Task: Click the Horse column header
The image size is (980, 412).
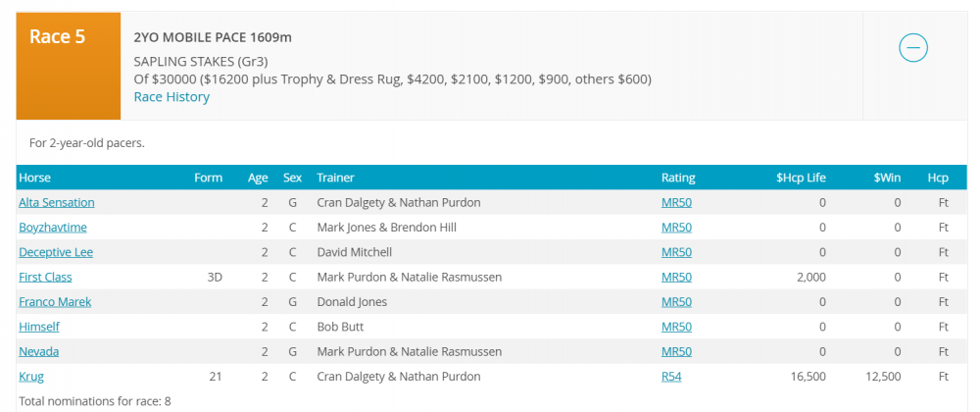Action: 35,178
